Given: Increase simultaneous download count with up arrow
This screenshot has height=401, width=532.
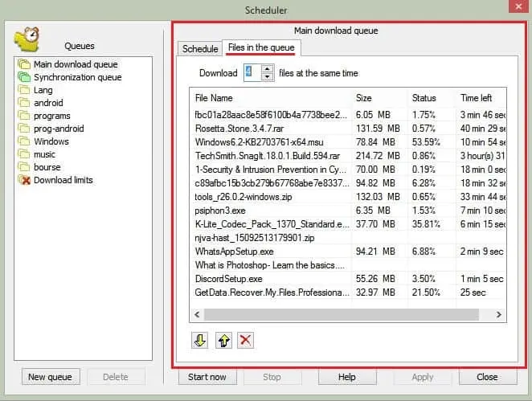Looking at the screenshot, I should [268, 69].
